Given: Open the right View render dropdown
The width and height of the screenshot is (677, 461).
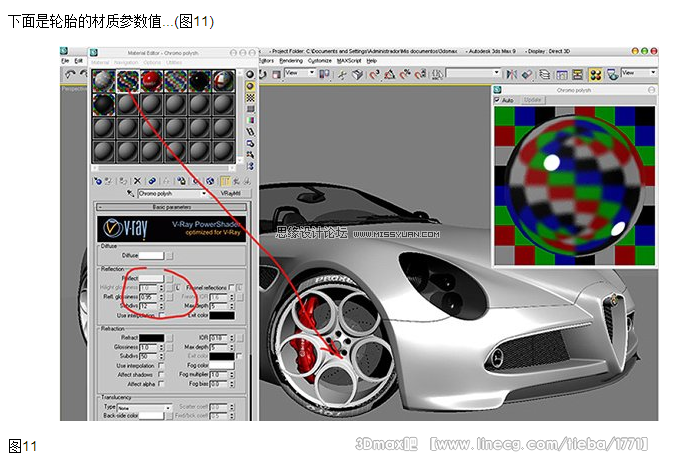Looking at the screenshot, I should pos(639,73).
